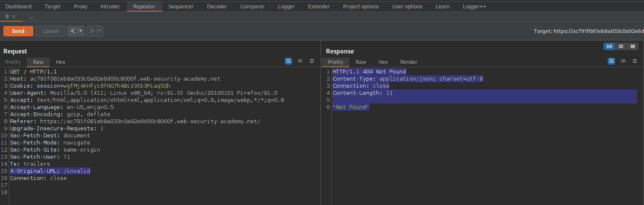Switch Response view to Pretty

click(x=336, y=62)
